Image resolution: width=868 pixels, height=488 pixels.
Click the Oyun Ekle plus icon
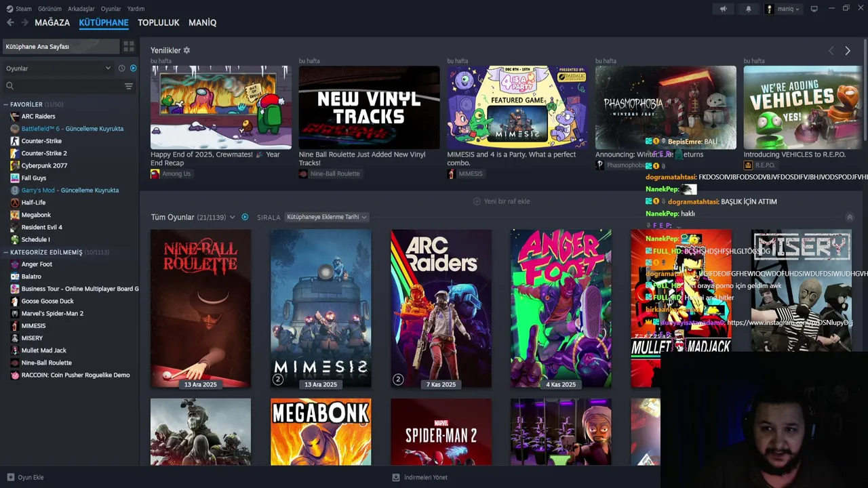[10, 477]
